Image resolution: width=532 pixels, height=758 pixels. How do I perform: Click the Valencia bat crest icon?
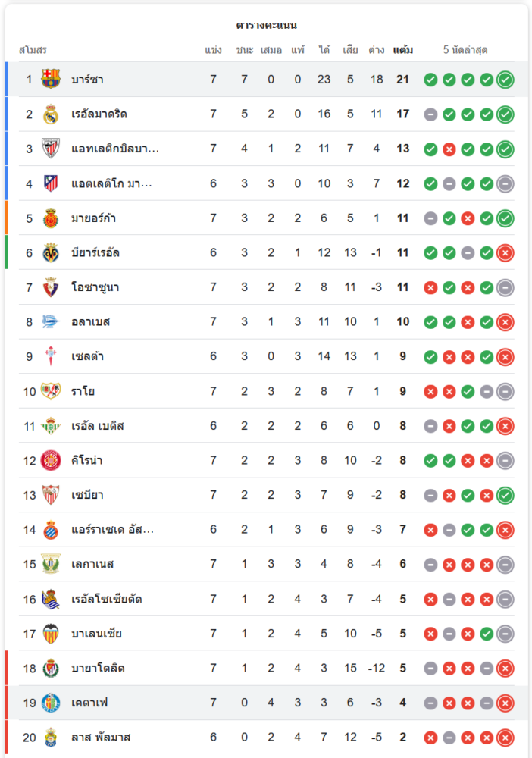(51, 634)
